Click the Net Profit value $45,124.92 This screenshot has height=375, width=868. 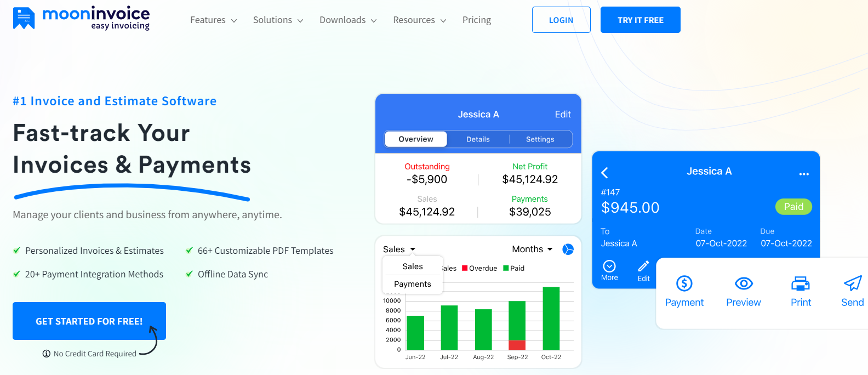click(x=530, y=179)
